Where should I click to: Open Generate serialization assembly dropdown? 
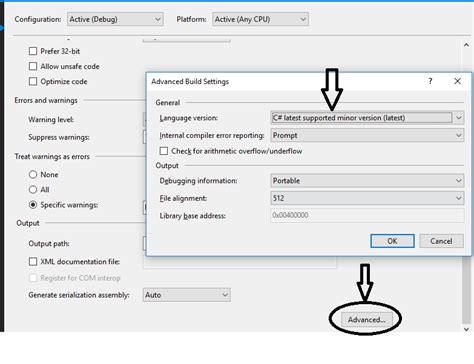click(187, 295)
